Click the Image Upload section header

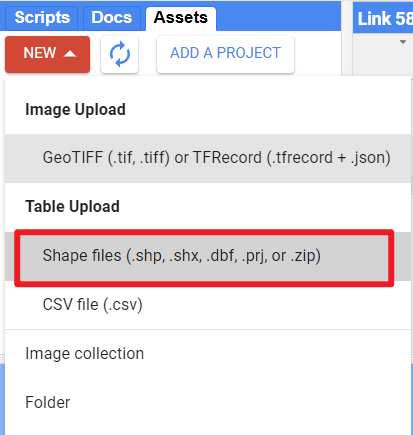tap(75, 110)
